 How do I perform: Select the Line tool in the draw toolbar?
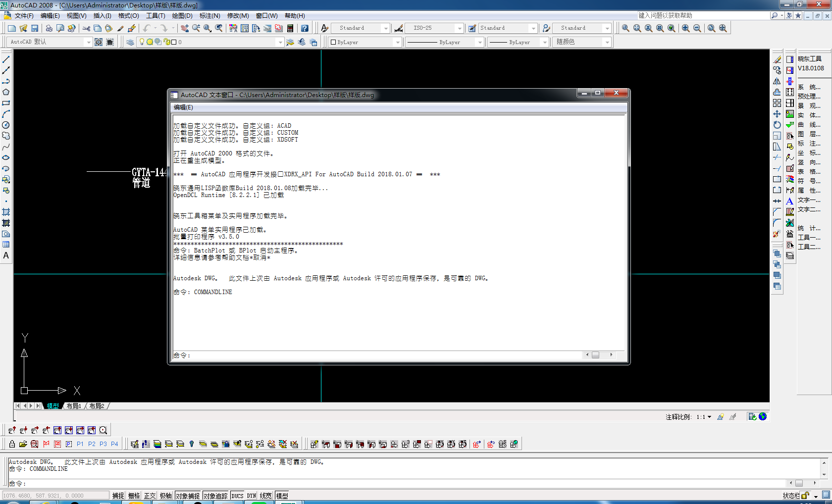6,59
